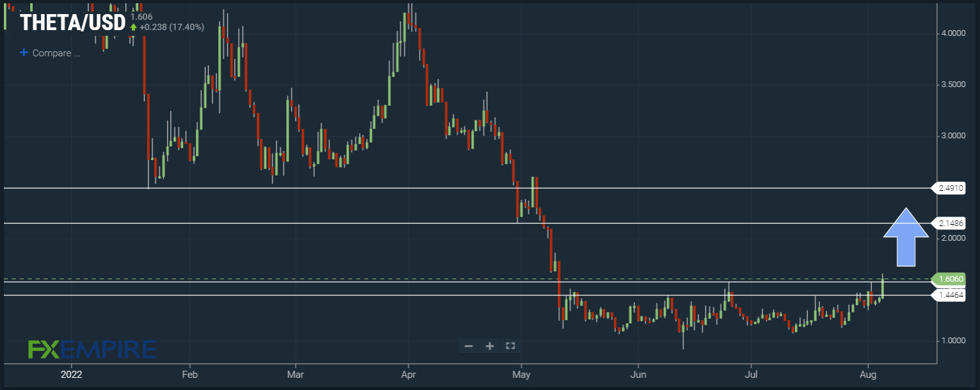Screen dimensions: 980x390
Task: Zoom in the chart with plus icon
Action: coord(490,346)
